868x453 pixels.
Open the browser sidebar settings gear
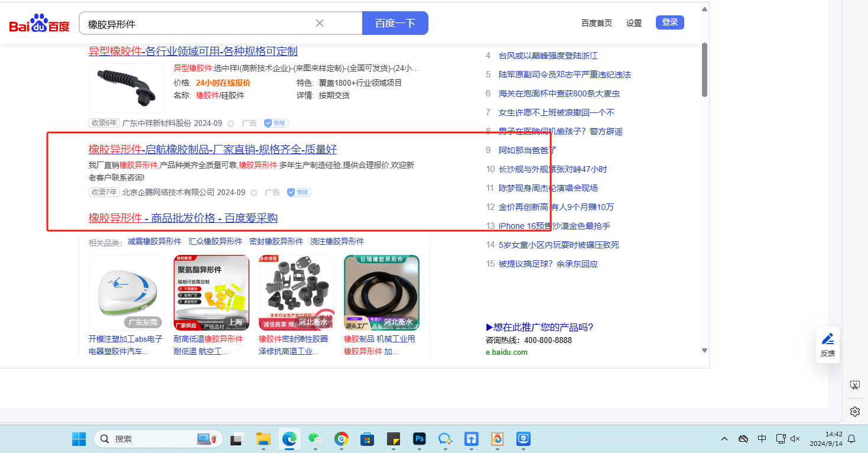click(x=854, y=411)
